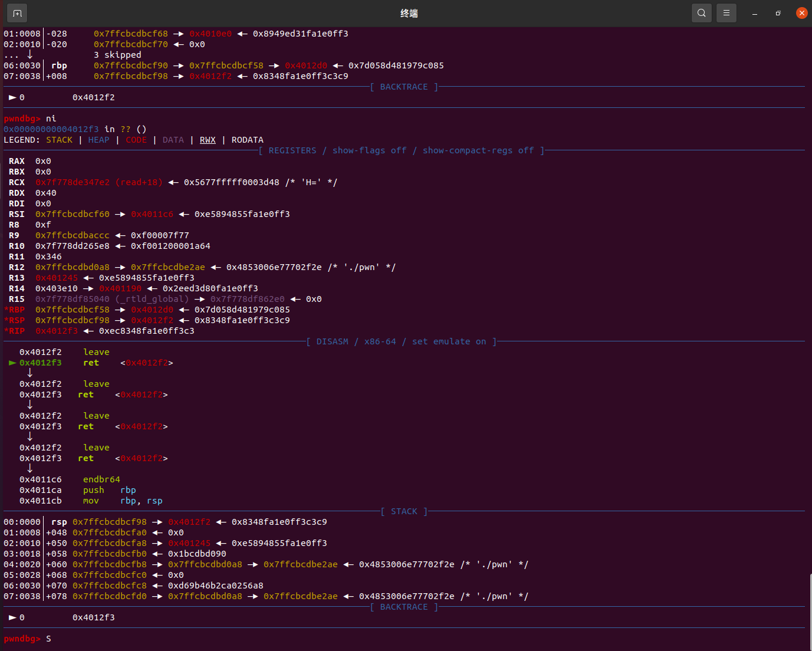Image resolution: width=812 pixels, height=651 pixels.
Task: Minimize the terminal window
Action: click(x=754, y=13)
